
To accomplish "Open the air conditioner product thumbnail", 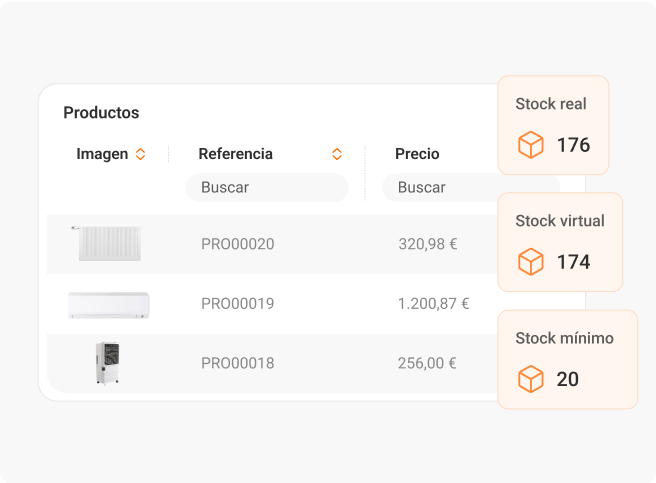I will click(108, 304).
